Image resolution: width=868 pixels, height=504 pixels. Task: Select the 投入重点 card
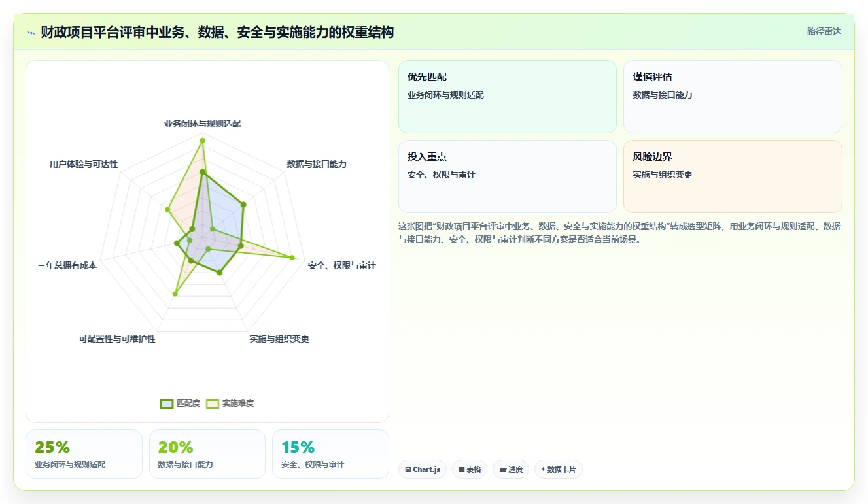[508, 176]
